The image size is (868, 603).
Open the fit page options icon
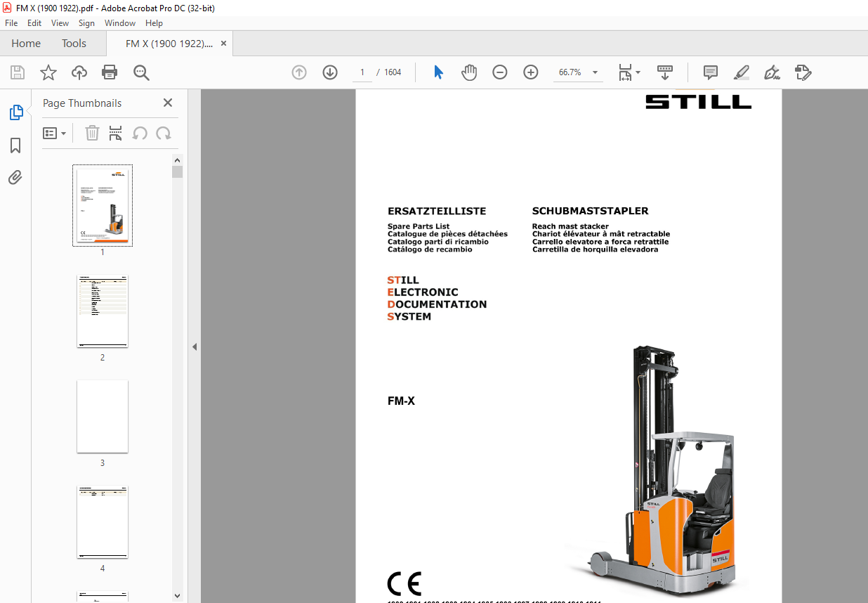(x=629, y=72)
